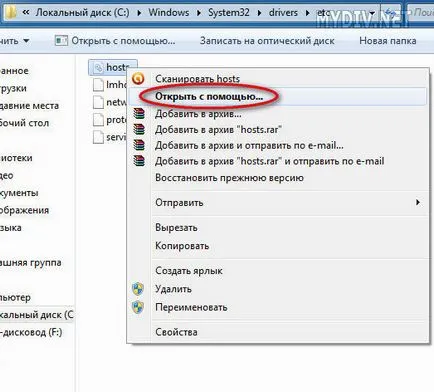
Task: Expand the arrow after Windows breadcrumb
Action: click(199, 13)
